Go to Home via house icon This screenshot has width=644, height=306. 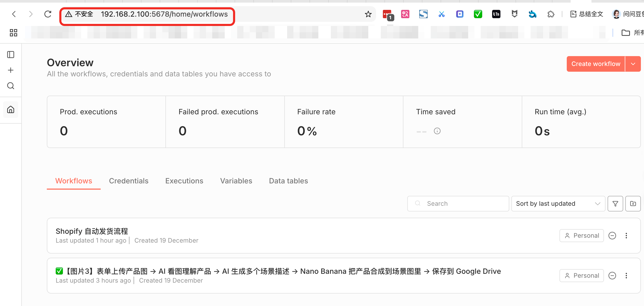click(x=11, y=110)
